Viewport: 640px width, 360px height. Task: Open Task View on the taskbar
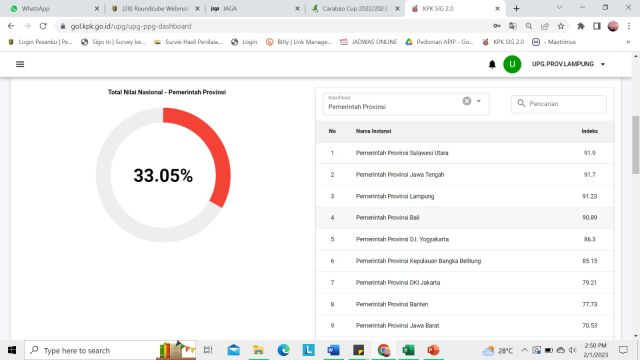pyautogui.click(x=208, y=350)
